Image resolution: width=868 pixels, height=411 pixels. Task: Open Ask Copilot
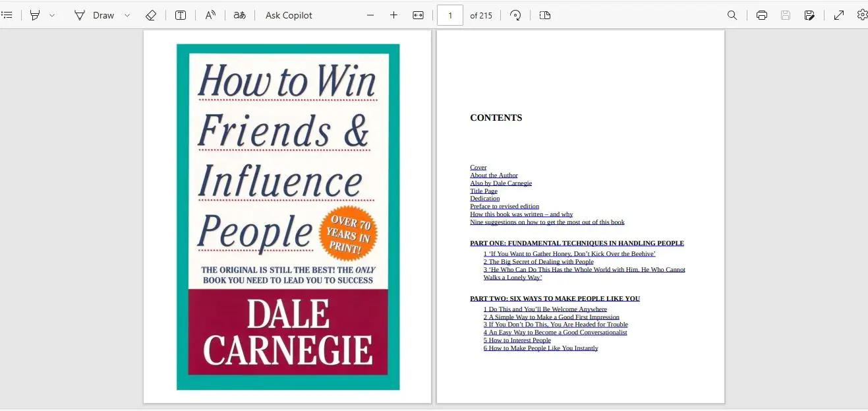point(289,15)
